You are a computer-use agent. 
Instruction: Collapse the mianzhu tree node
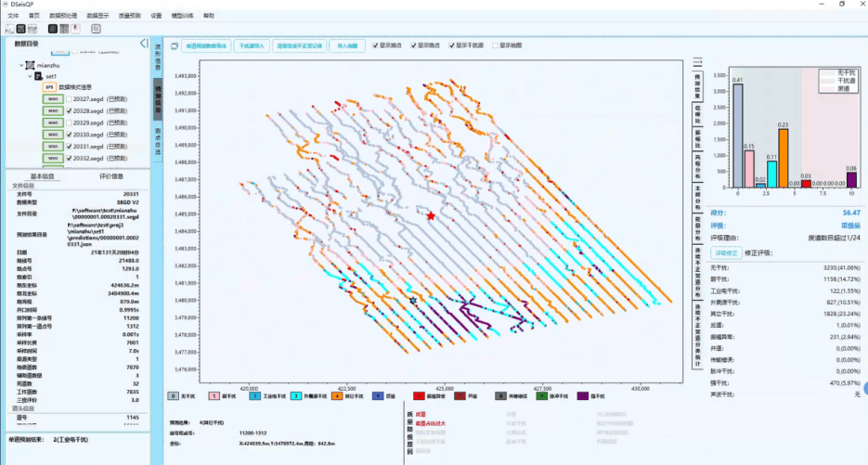pyautogui.click(x=20, y=66)
